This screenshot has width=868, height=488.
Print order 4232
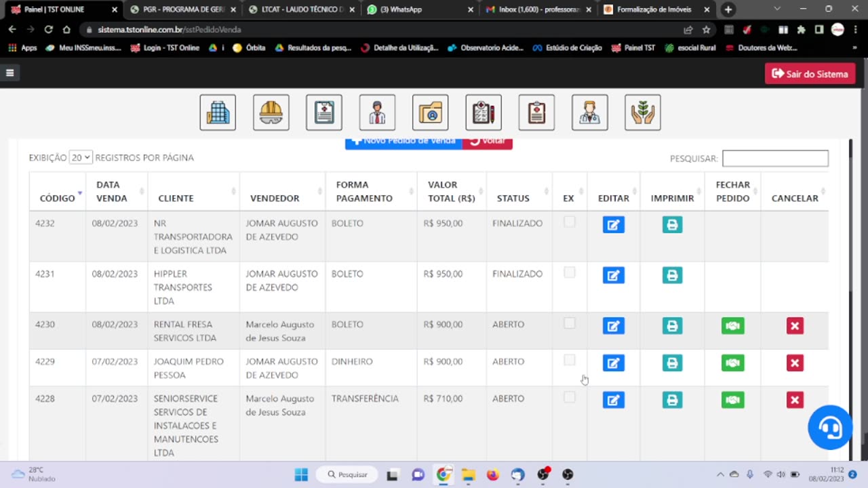pyautogui.click(x=672, y=224)
